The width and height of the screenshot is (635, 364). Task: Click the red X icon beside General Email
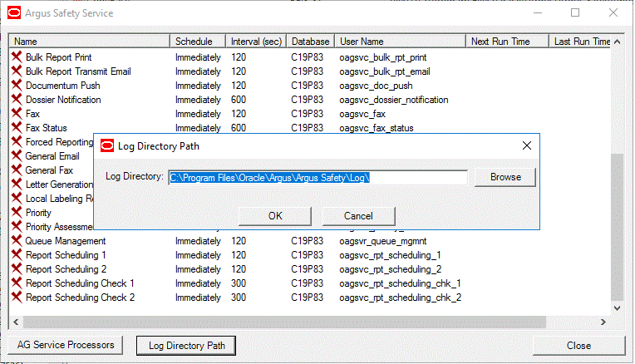[x=17, y=156]
